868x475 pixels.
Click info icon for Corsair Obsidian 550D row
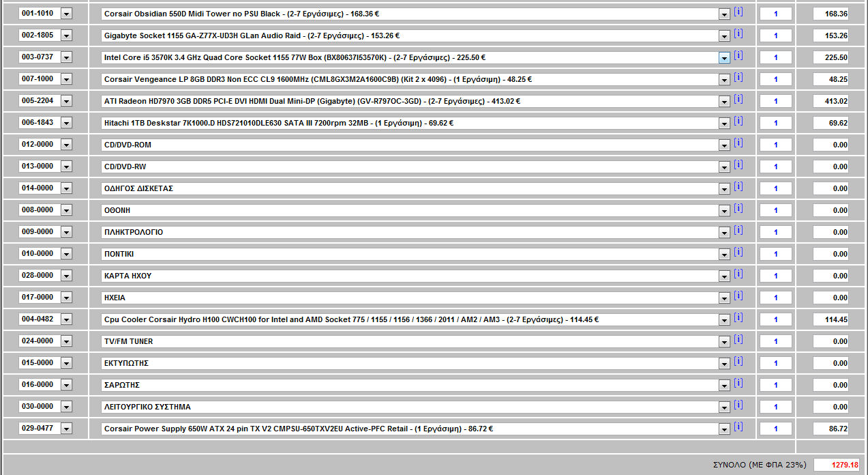738,12
